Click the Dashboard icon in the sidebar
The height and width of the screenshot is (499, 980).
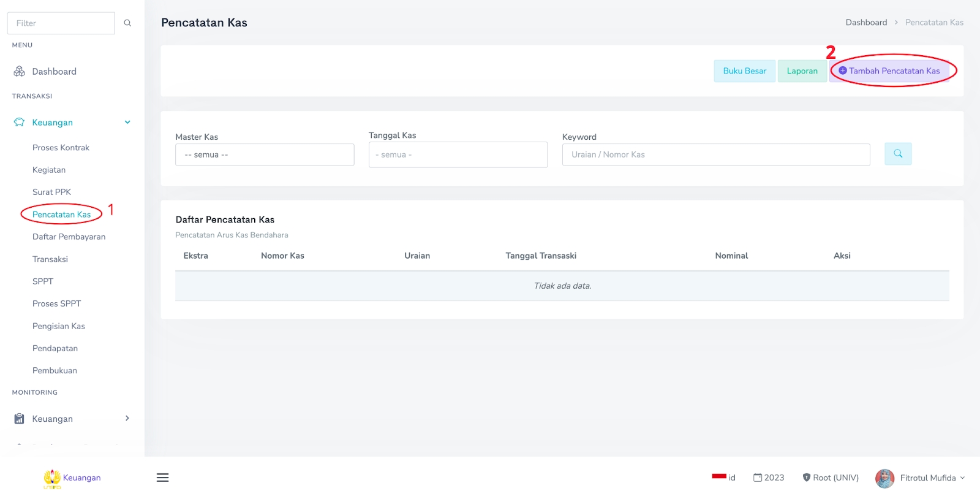point(19,72)
